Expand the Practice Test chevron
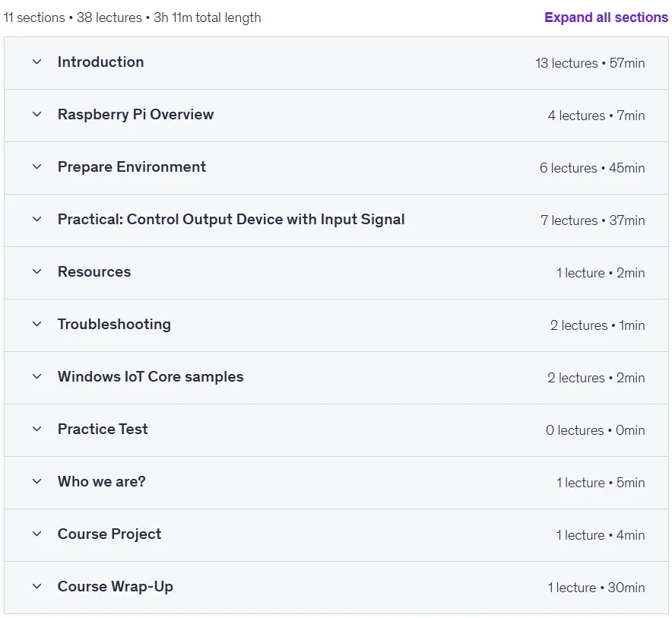Image resolution: width=672 pixels, height=618 pixels. [36, 429]
